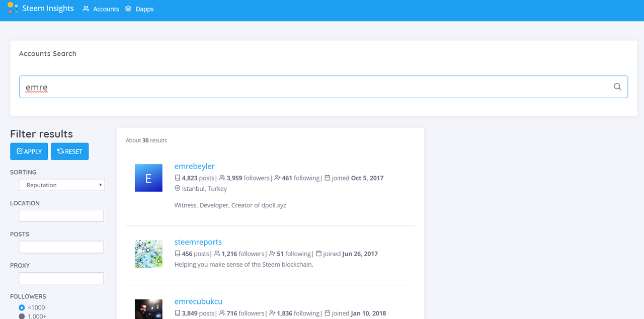Click the Location filter field
This screenshot has width=644, height=319.
tap(61, 216)
